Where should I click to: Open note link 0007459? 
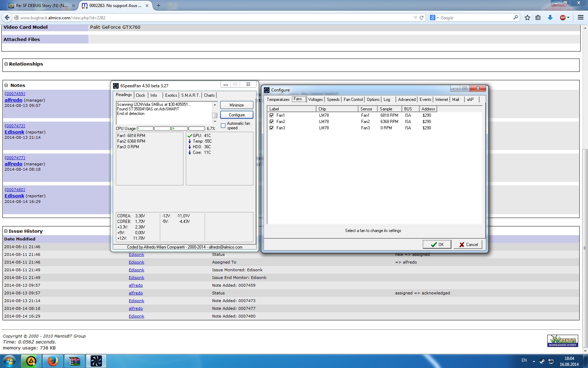tap(15, 94)
